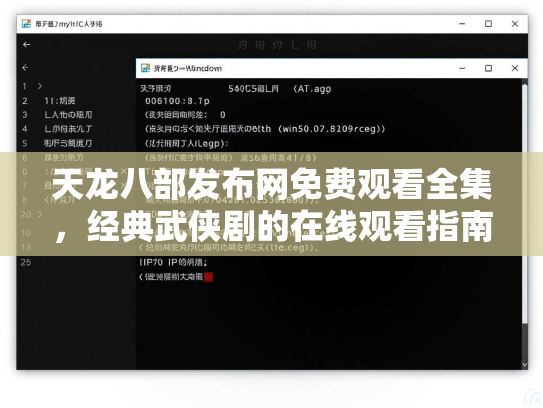This screenshot has width=543, height=408.
Task: Click line number 25 in the sidebar
Action: coord(26,262)
